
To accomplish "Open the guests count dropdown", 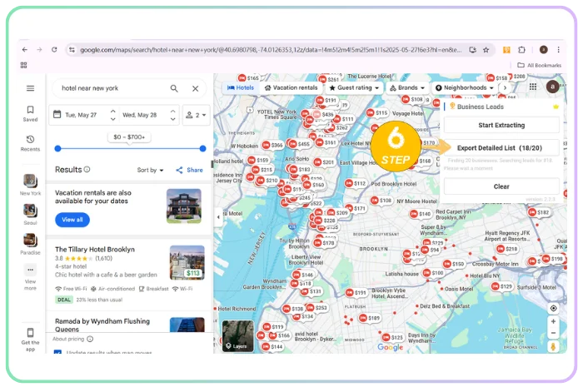I will pyautogui.click(x=196, y=115).
